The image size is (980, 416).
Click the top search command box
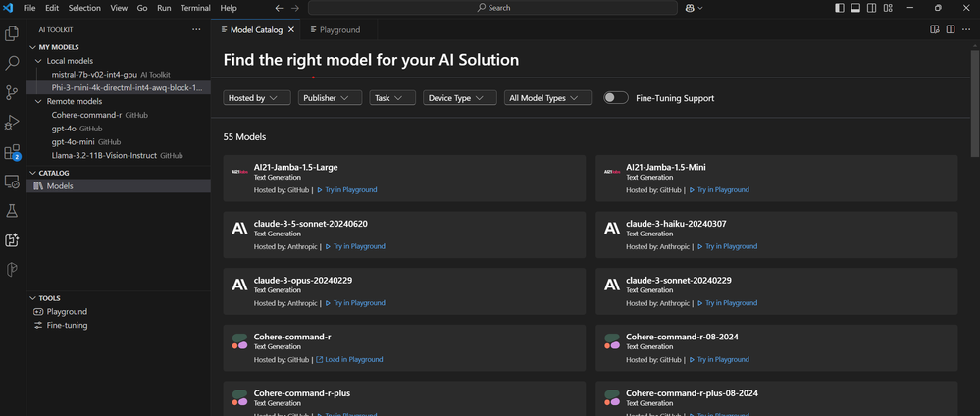[x=492, y=8]
